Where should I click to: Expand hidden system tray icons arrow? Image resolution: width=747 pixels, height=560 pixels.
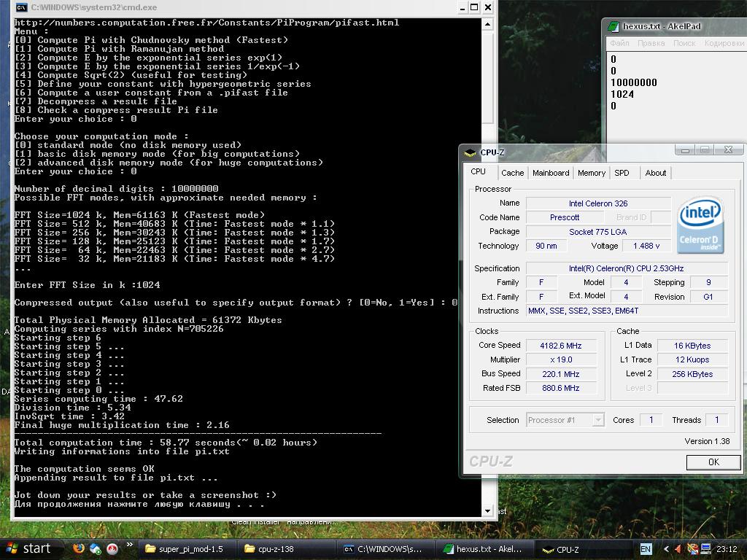pyautogui.click(x=666, y=549)
